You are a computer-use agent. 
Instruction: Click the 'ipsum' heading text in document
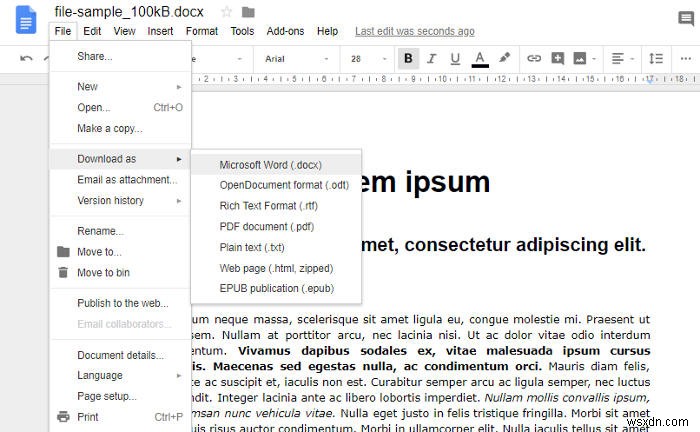(x=447, y=183)
